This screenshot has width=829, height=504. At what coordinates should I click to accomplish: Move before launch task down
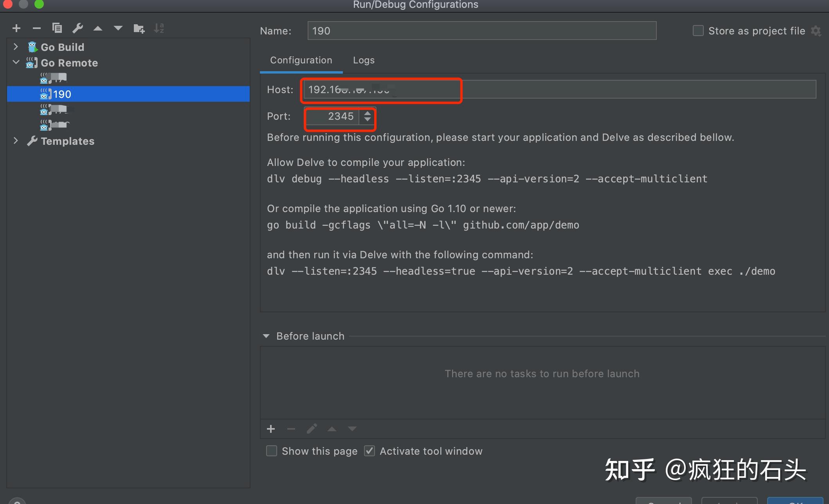coord(352,429)
